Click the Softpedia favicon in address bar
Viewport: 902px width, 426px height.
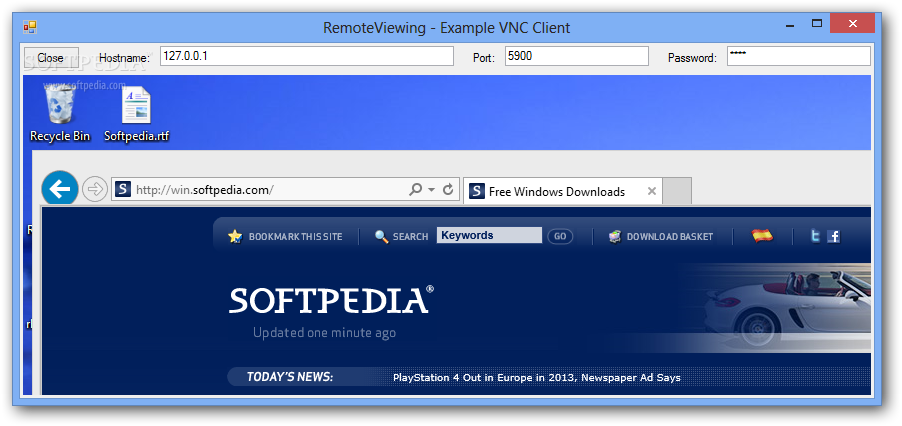coord(123,189)
